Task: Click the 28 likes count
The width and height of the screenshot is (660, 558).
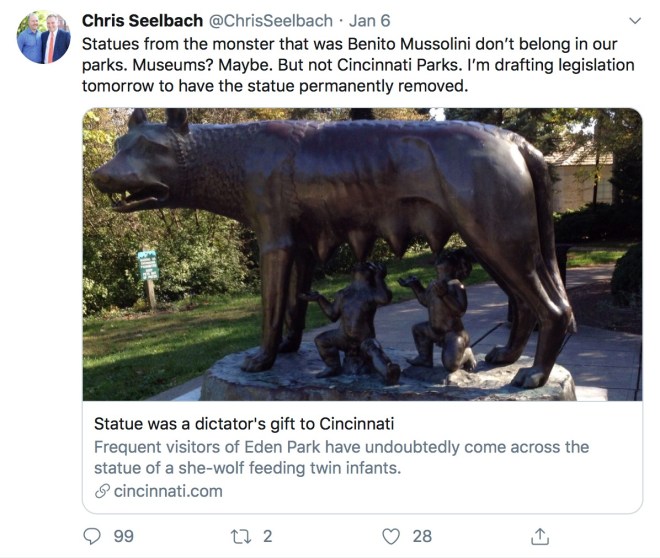Action: pos(422,536)
